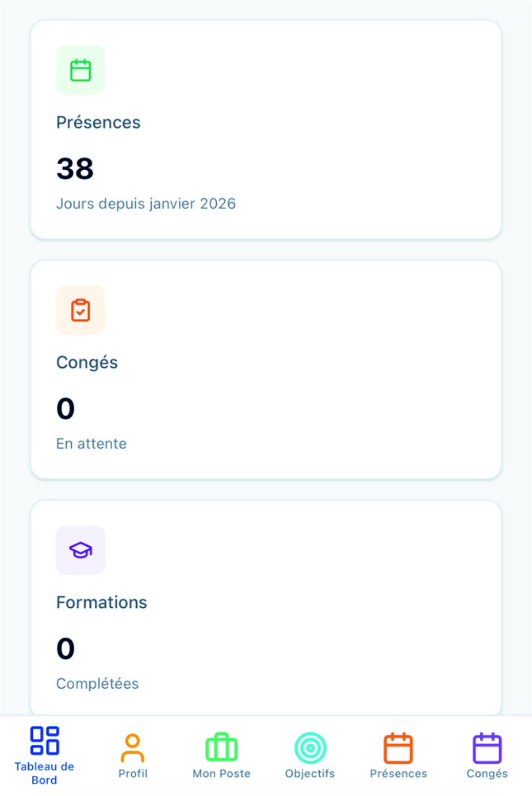Click "Jours depuis janvier 2026" text

pos(146,204)
